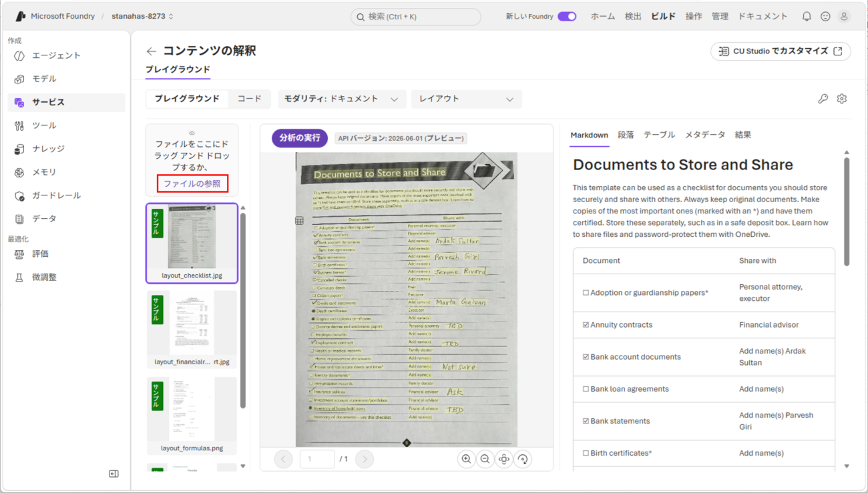Open Home (ホーム) in the top navigation
Viewport: 868px width, 493px height.
tap(603, 17)
